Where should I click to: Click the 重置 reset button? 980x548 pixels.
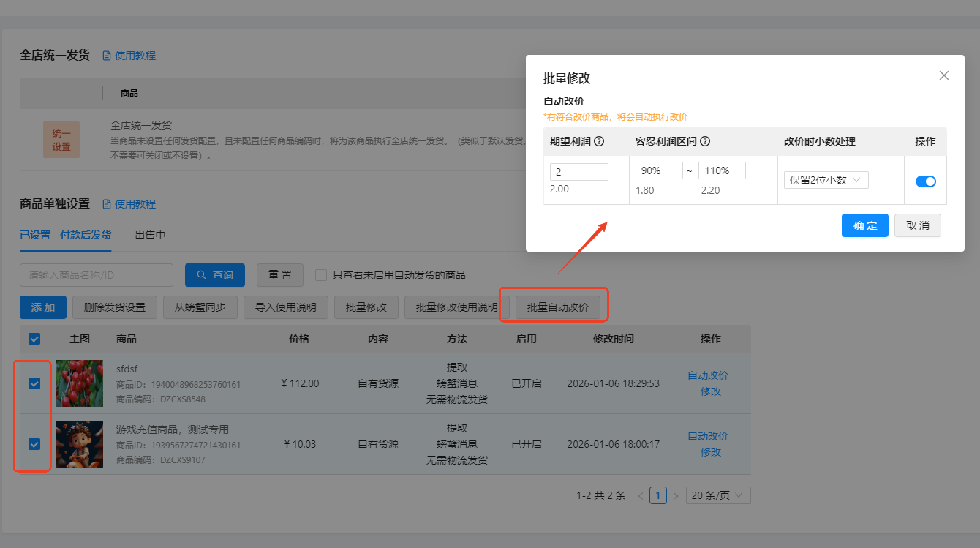point(280,275)
